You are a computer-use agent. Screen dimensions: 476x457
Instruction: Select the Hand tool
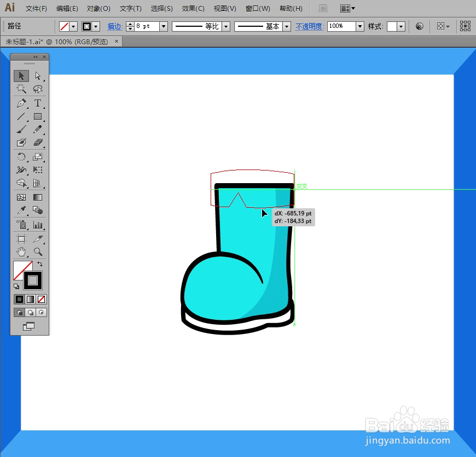[21, 251]
